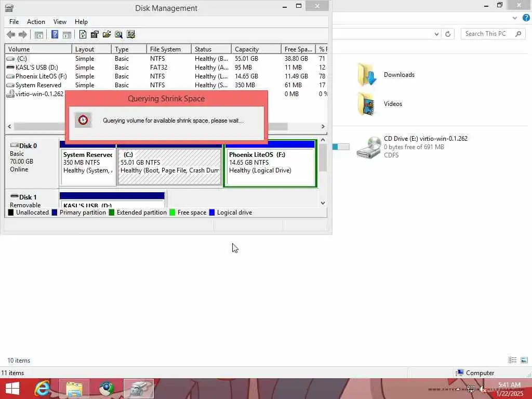Sort by the File System column header
The height and width of the screenshot is (399, 532).
point(169,49)
